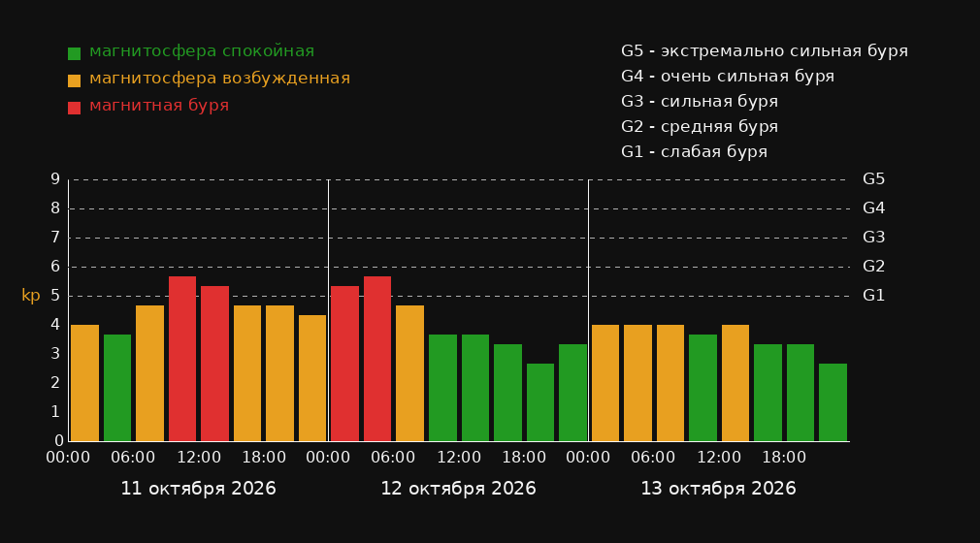Click the last green bar on 13 October
This screenshot has height=543, width=980.
833,402
